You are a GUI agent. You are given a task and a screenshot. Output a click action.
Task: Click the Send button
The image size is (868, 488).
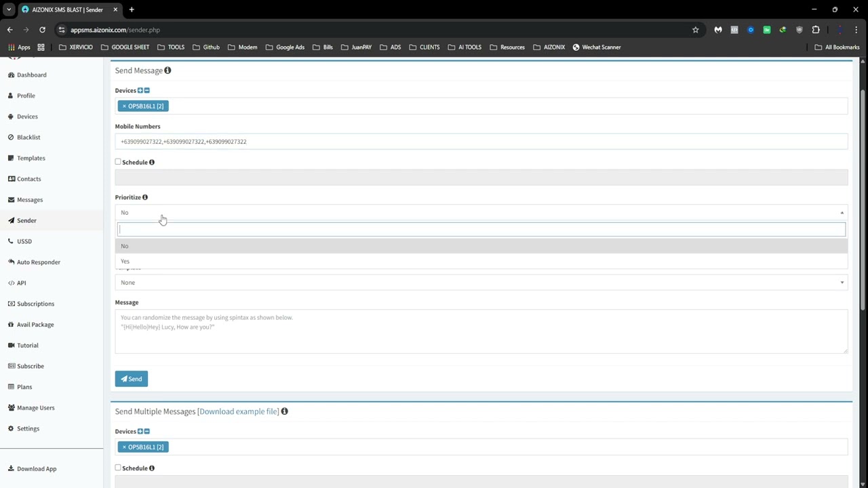(x=132, y=379)
